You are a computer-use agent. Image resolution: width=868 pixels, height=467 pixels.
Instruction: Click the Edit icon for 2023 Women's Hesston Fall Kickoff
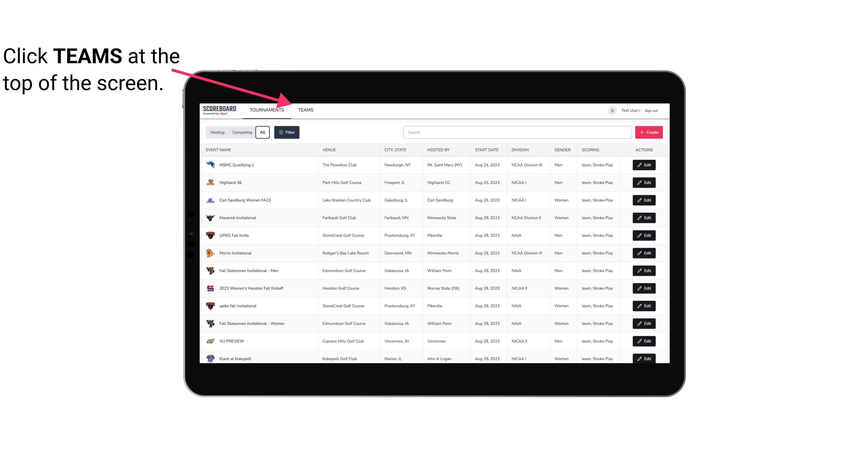click(x=644, y=288)
